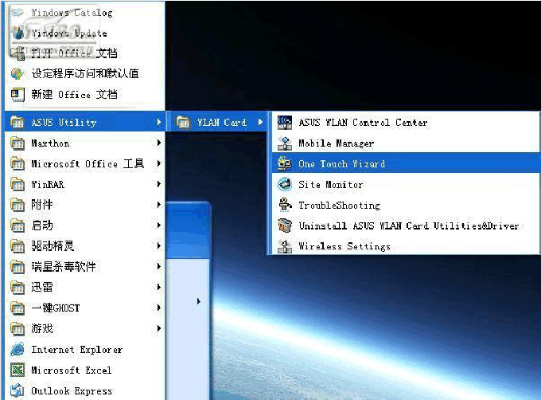Open Windows Catalog menu item
Viewport: 541px width, 400px height.
coord(85,13)
